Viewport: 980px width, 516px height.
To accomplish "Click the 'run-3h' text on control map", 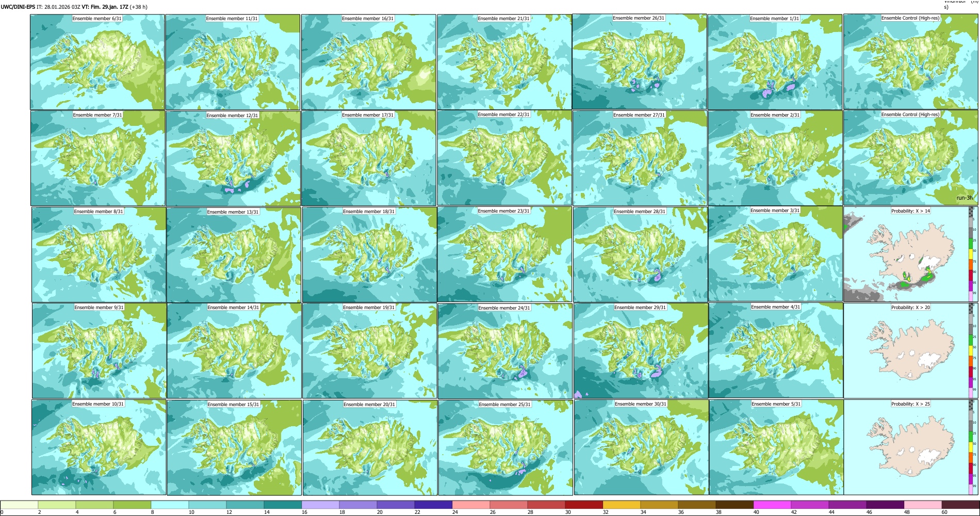I will point(964,198).
